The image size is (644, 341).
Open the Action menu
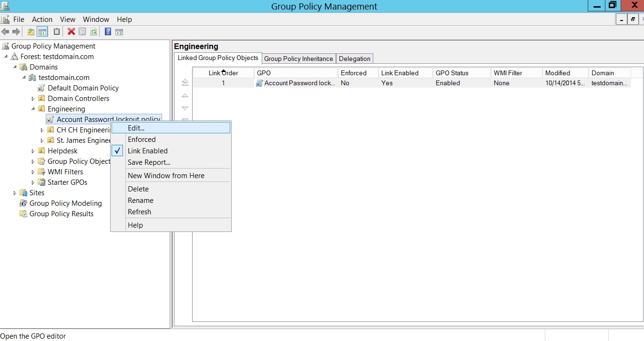coord(42,20)
